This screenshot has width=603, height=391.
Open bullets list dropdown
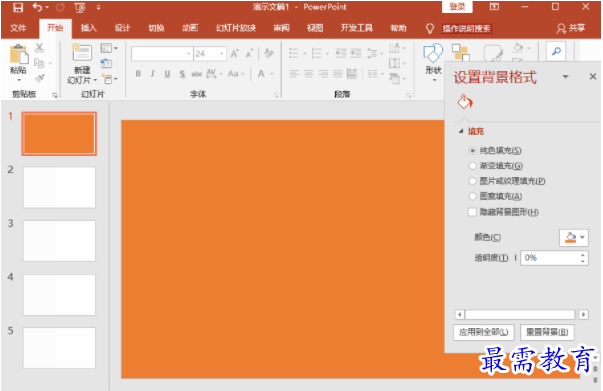pyautogui.click(x=304, y=53)
